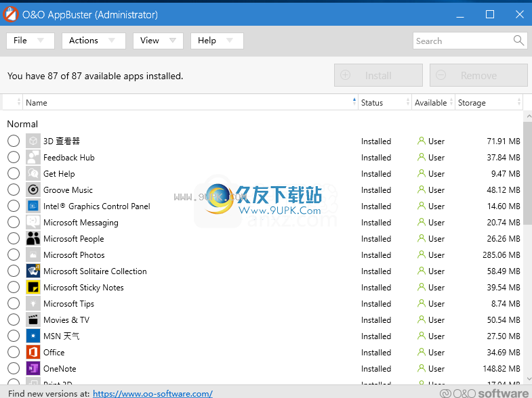
Task: Click the Feedback Hub app icon
Action: click(33, 157)
